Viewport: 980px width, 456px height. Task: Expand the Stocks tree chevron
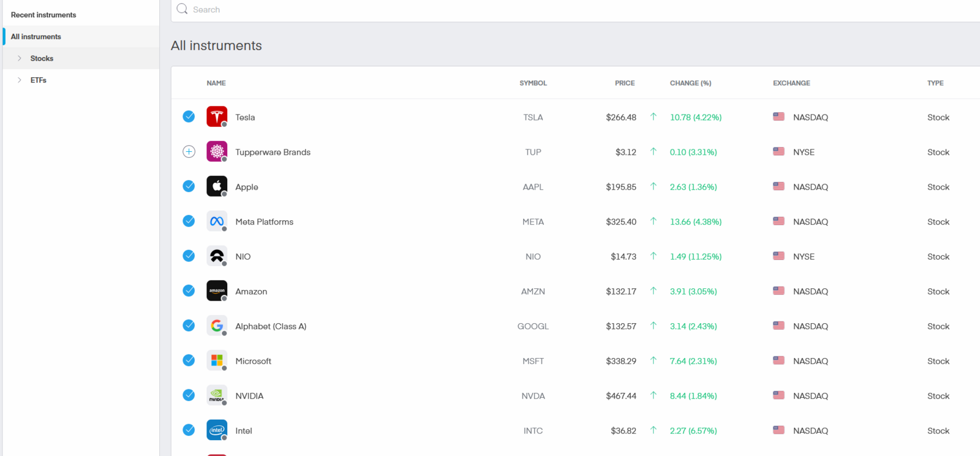pos(20,59)
